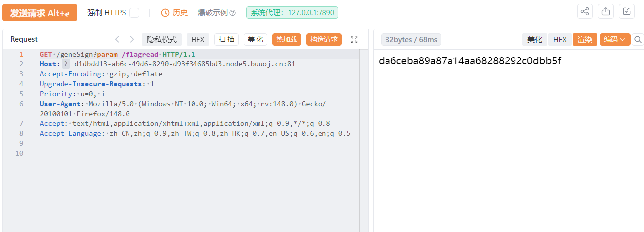Enable the 强制 HTTPS checkbox
Viewport: 644px width, 232px height.
click(x=134, y=13)
